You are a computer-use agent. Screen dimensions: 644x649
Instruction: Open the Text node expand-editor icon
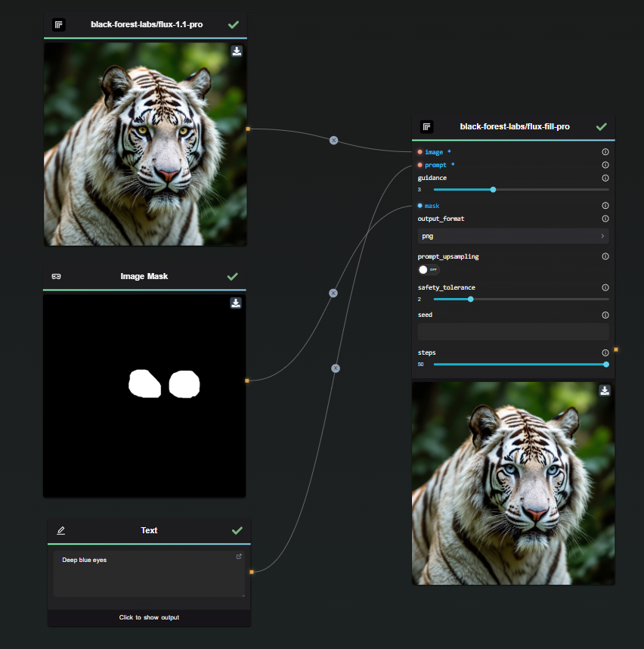[x=239, y=557]
